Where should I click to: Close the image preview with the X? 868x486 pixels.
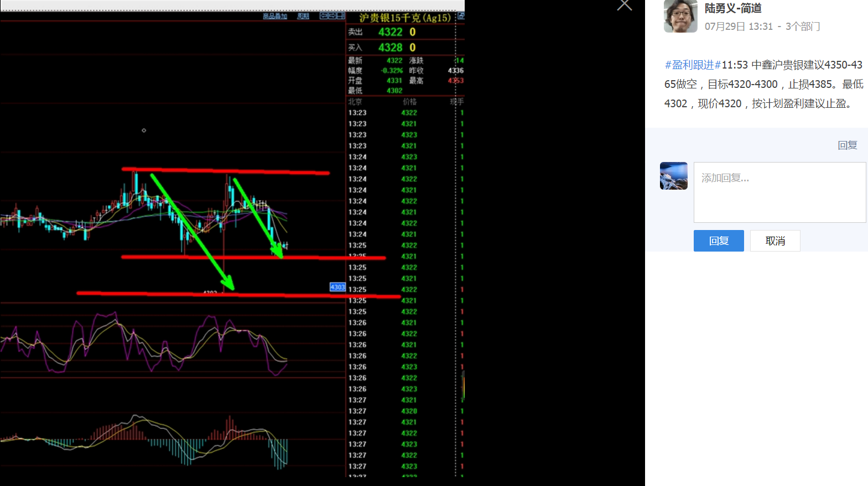(624, 5)
